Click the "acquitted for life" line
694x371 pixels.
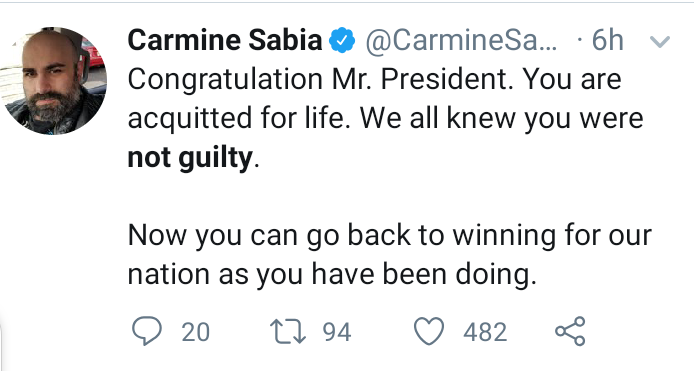pyautogui.click(x=385, y=119)
